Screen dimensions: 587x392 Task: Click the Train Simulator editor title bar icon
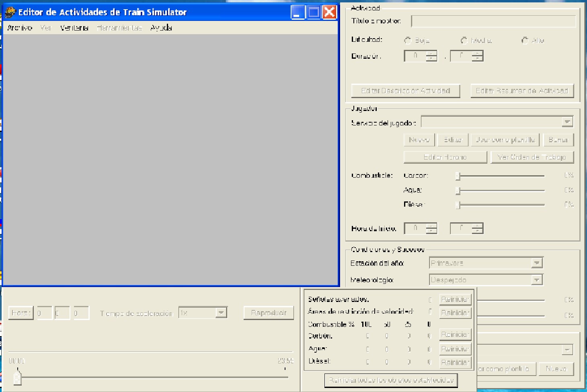(x=10, y=12)
